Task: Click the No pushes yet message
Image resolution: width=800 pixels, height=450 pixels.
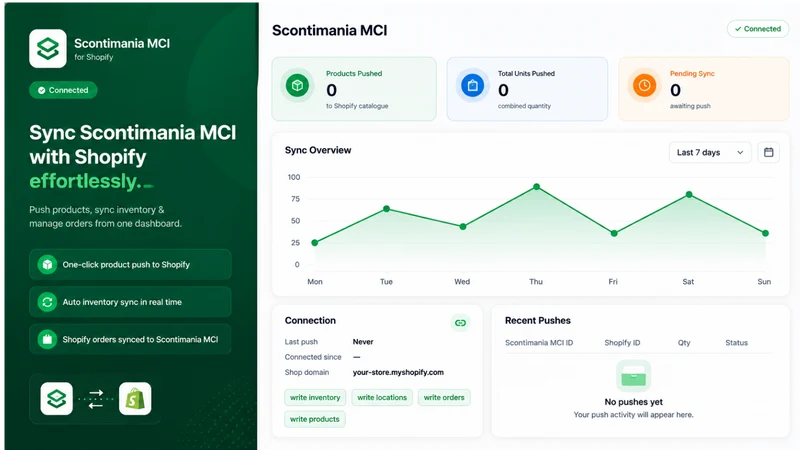Action: pos(633,402)
